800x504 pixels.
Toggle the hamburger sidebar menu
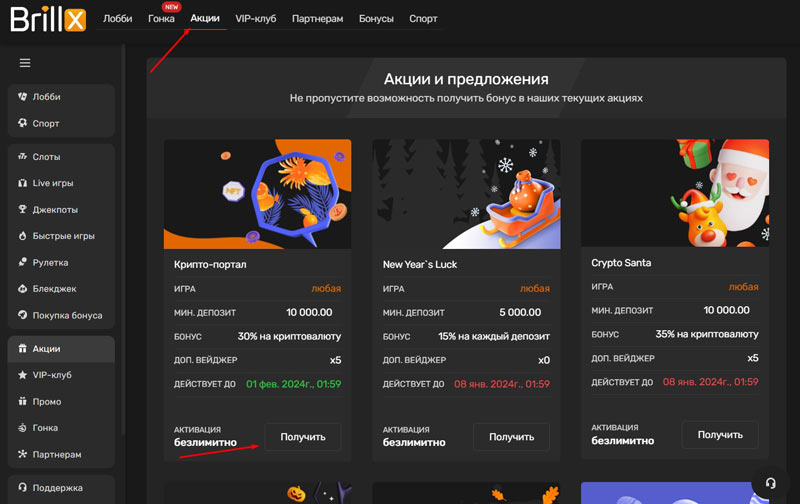pos(25,63)
